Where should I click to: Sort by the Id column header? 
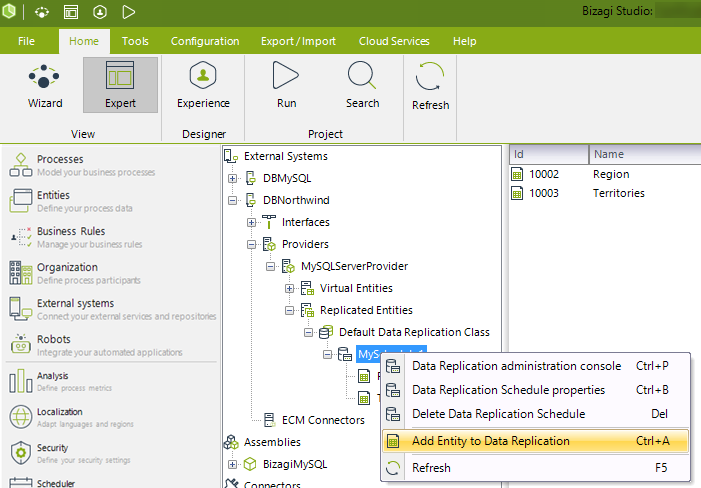pyautogui.click(x=549, y=154)
